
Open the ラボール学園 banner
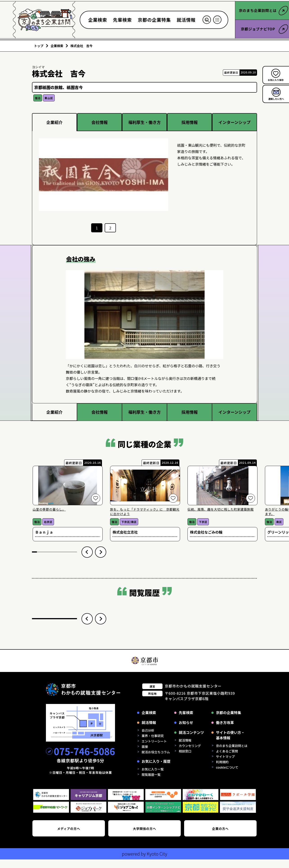click(x=238, y=794)
